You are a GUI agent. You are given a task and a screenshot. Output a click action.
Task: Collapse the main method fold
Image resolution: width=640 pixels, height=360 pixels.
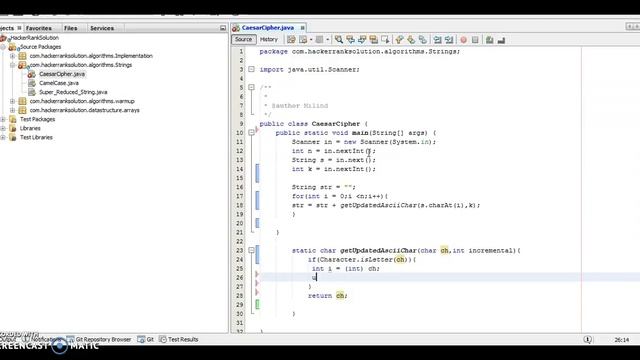251,133
